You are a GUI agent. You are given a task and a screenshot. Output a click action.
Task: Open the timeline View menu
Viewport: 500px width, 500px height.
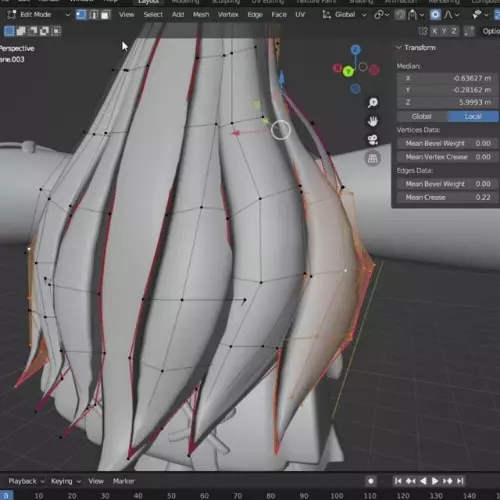tap(96, 481)
